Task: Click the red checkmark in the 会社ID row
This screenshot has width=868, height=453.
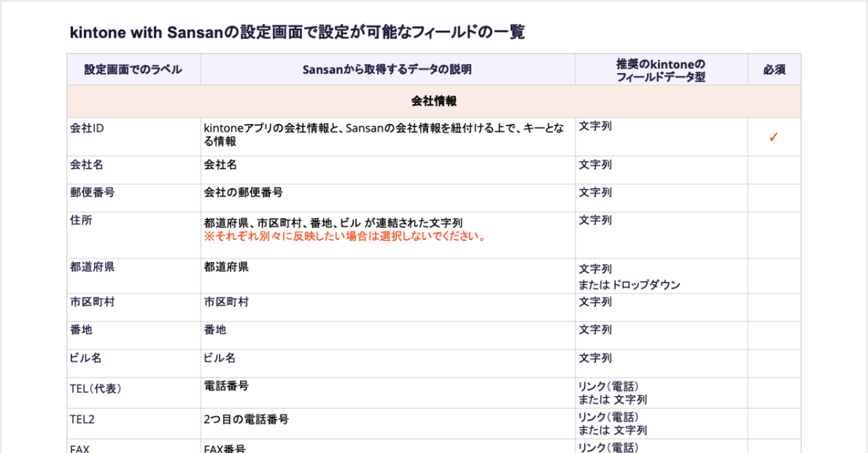Action: coord(773,137)
